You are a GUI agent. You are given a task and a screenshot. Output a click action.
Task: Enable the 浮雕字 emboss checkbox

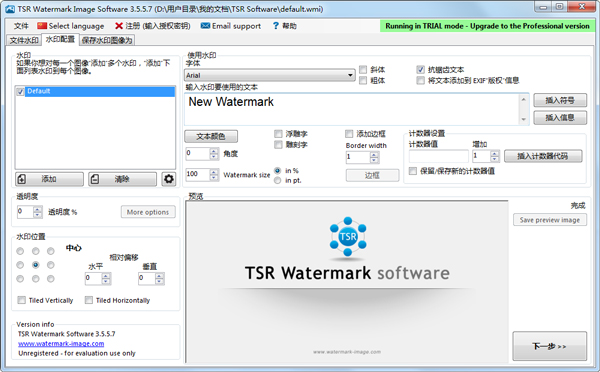[278, 134]
